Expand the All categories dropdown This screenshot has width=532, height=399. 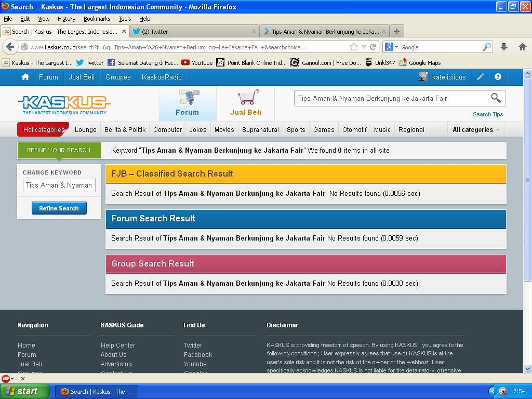476,129
